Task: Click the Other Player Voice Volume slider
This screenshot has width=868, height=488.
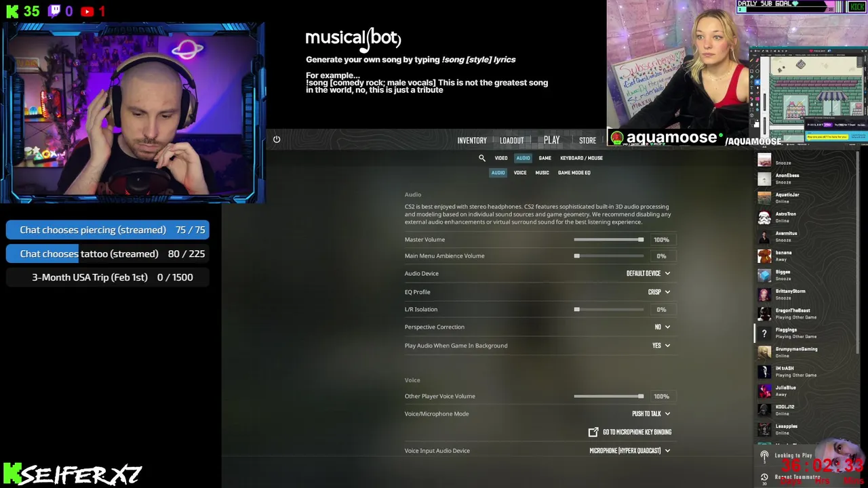Action: pos(608,396)
